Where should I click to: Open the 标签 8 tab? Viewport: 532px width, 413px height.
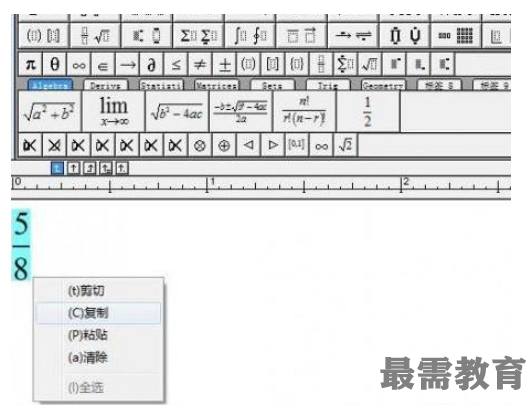click(439, 85)
